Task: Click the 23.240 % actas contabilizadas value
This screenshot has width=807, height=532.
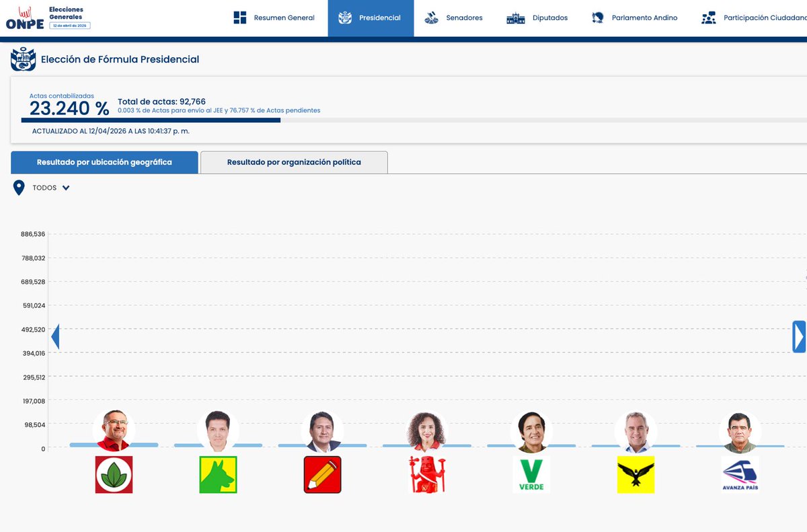Action: pos(69,108)
